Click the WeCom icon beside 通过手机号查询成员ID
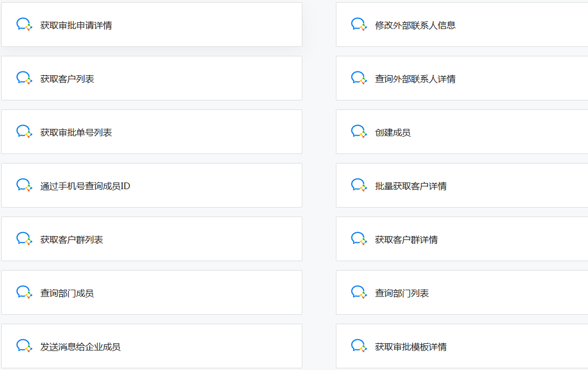Viewport: 588px width, 370px height. tap(24, 186)
